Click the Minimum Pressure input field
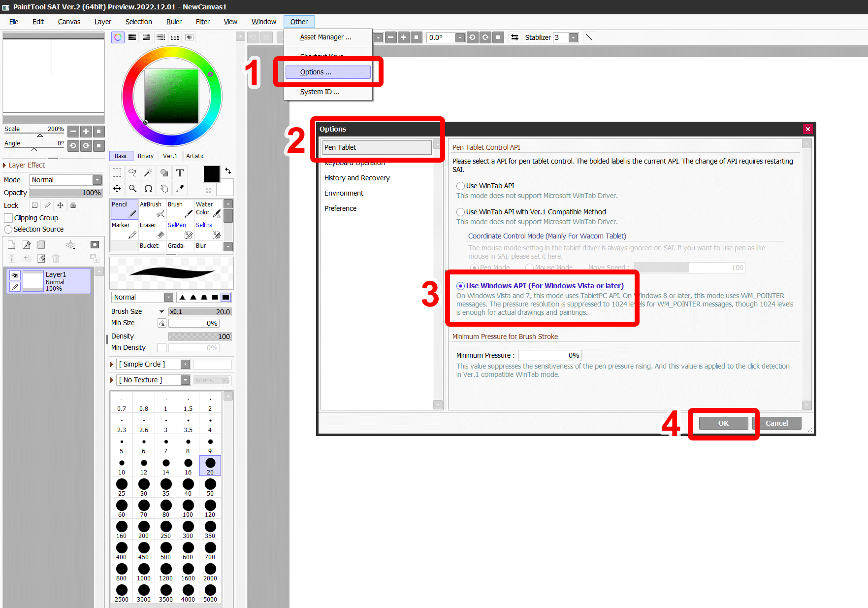Image resolution: width=868 pixels, height=608 pixels. 549,355
